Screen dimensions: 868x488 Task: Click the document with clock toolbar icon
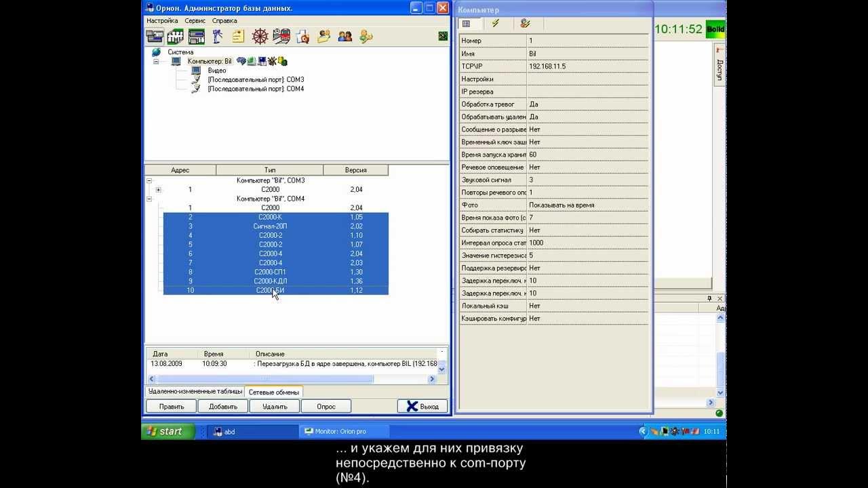pyautogui.click(x=303, y=37)
